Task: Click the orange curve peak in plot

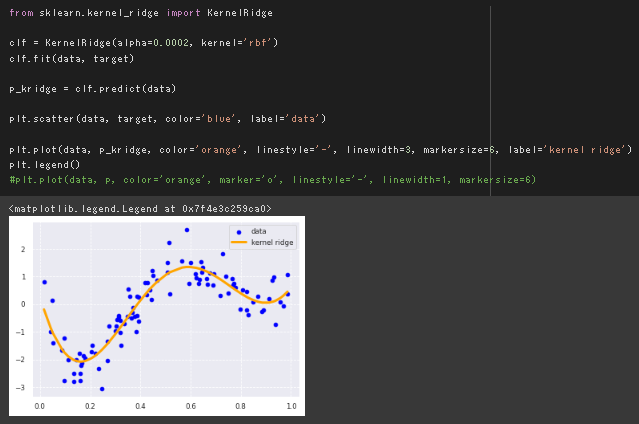Action: pos(189,266)
